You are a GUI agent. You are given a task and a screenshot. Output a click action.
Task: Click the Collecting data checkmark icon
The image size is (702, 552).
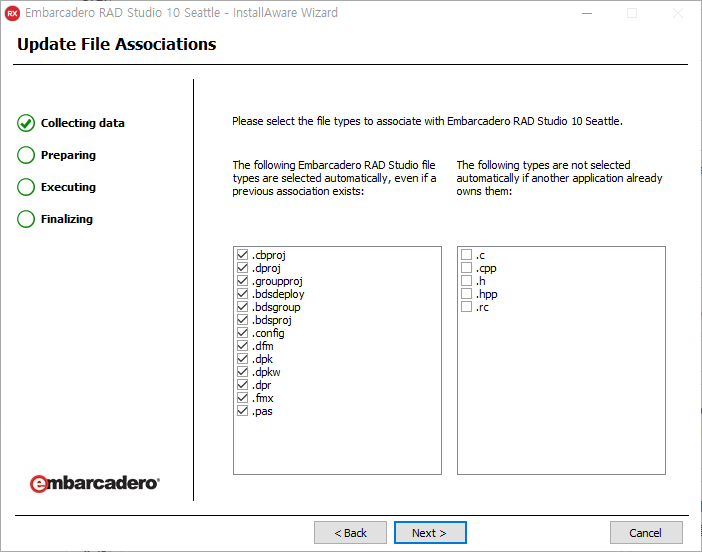point(26,123)
